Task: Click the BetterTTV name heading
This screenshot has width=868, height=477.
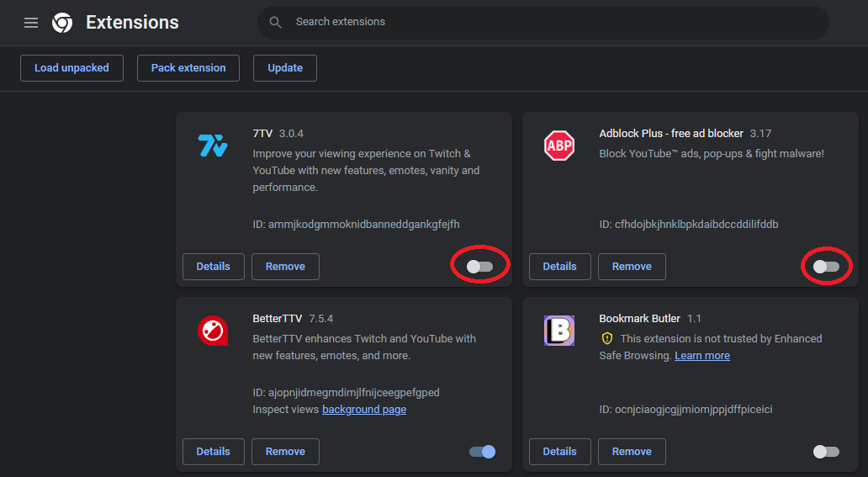Action: [x=278, y=319]
